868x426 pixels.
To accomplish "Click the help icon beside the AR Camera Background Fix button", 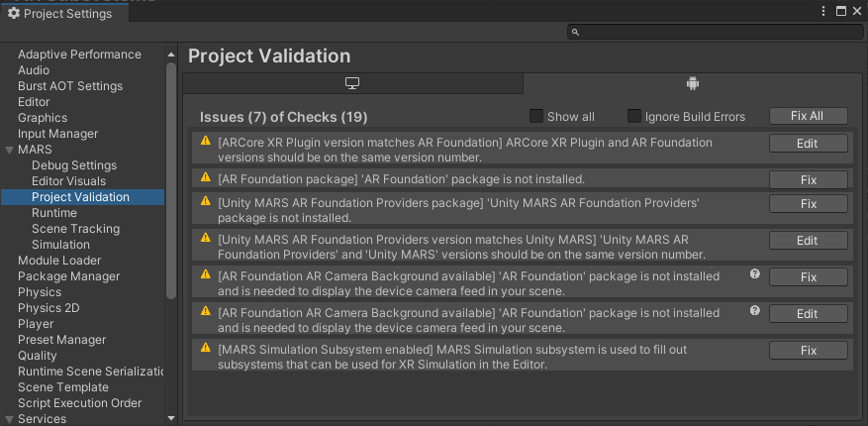I will coord(755,273).
